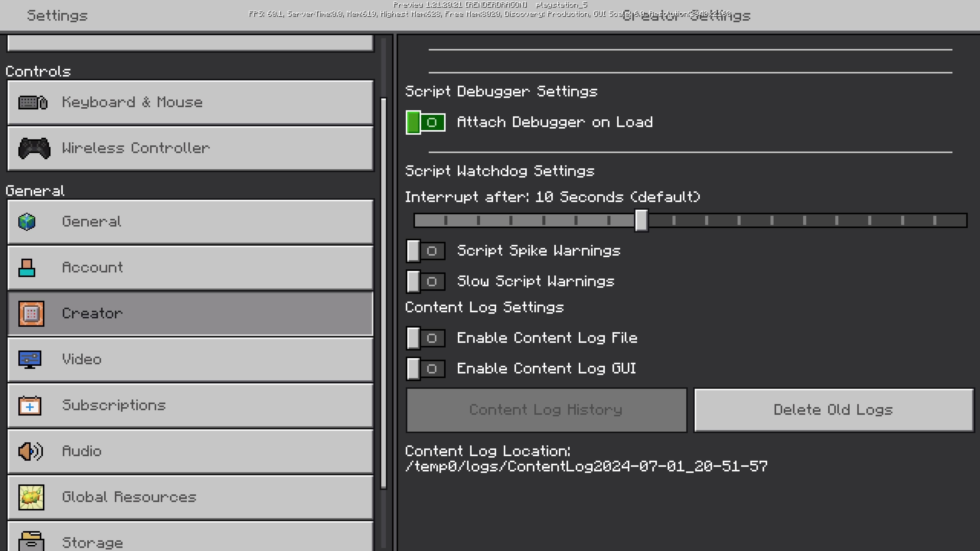Viewport: 980px width, 551px height.
Task: Click the settings list scrollbar
Action: coord(384,293)
